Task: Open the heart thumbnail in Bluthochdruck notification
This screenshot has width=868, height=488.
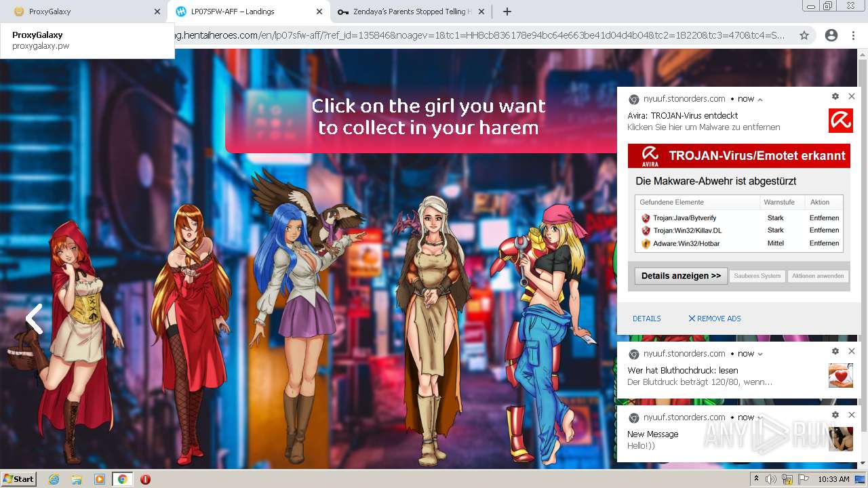Action: point(840,375)
